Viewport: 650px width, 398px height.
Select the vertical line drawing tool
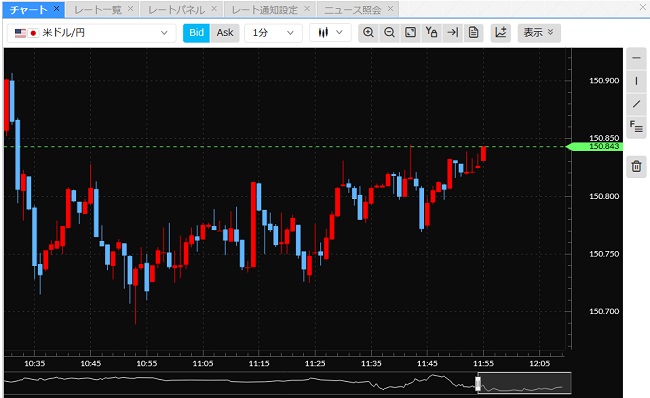(x=636, y=81)
